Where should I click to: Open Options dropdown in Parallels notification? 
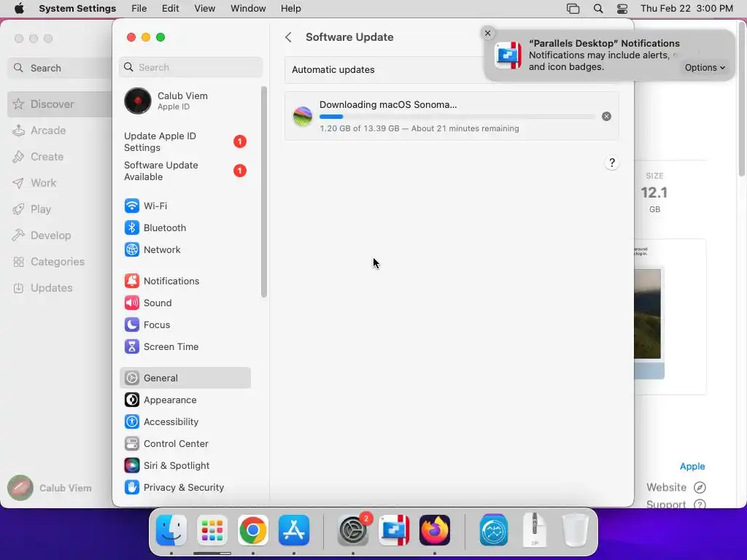click(x=705, y=68)
